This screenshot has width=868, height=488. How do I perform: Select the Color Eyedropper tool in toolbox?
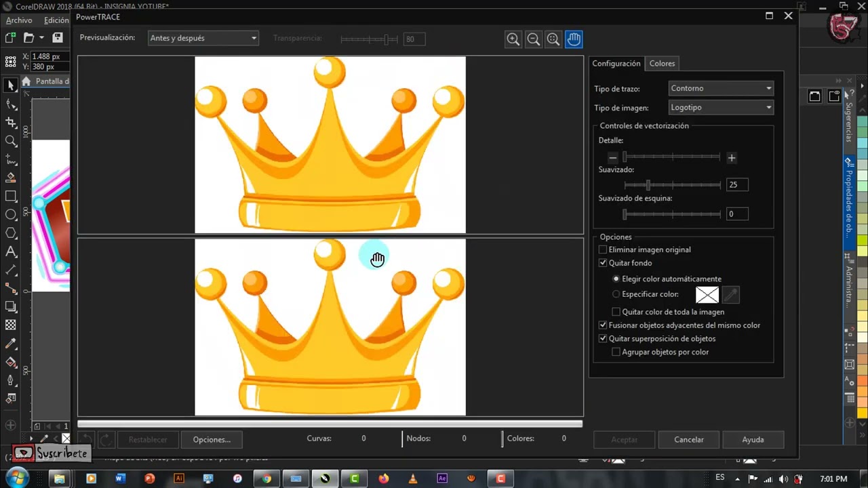tap(11, 344)
